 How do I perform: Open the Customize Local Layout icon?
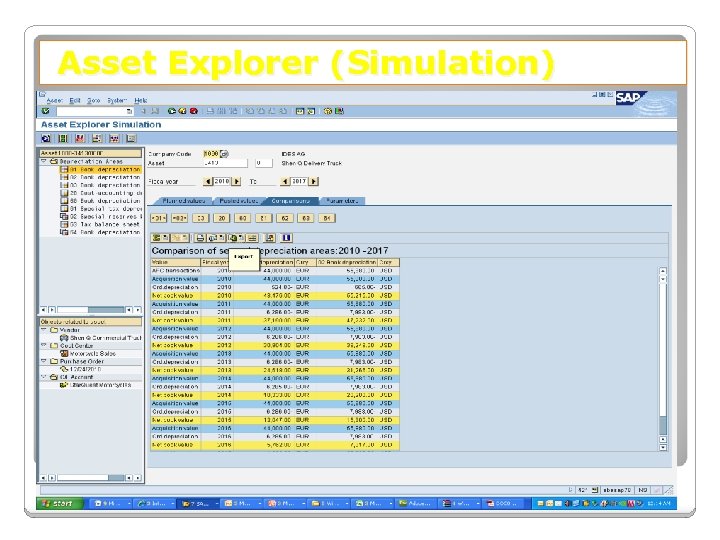(339, 111)
